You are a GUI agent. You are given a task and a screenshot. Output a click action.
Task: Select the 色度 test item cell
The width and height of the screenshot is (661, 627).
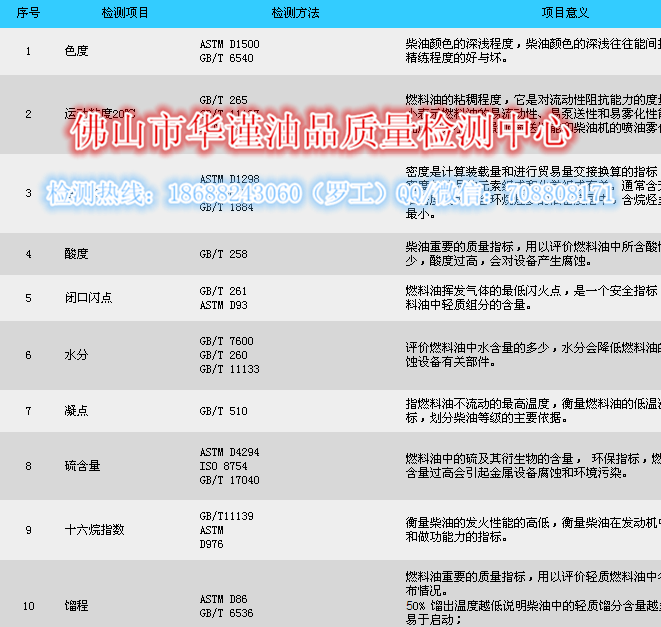(x=76, y=51)
